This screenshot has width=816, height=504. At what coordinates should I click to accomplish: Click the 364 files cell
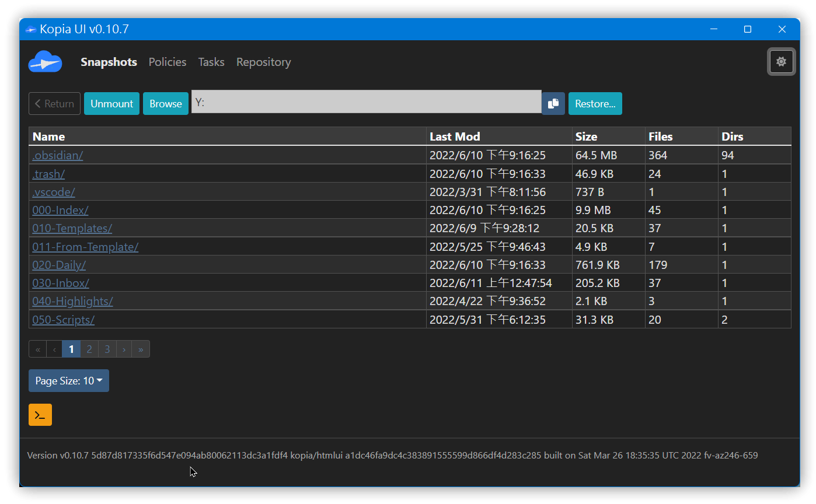(x=682, y=155)
